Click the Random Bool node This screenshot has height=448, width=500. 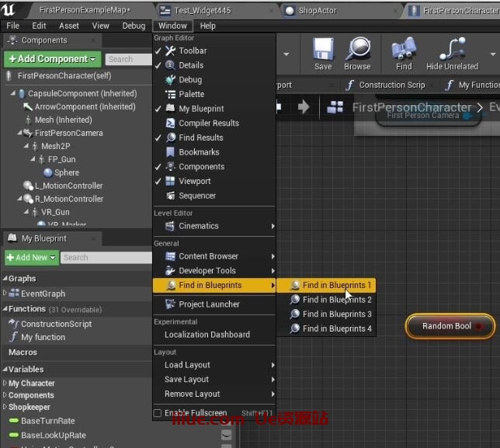coord(447,326)
